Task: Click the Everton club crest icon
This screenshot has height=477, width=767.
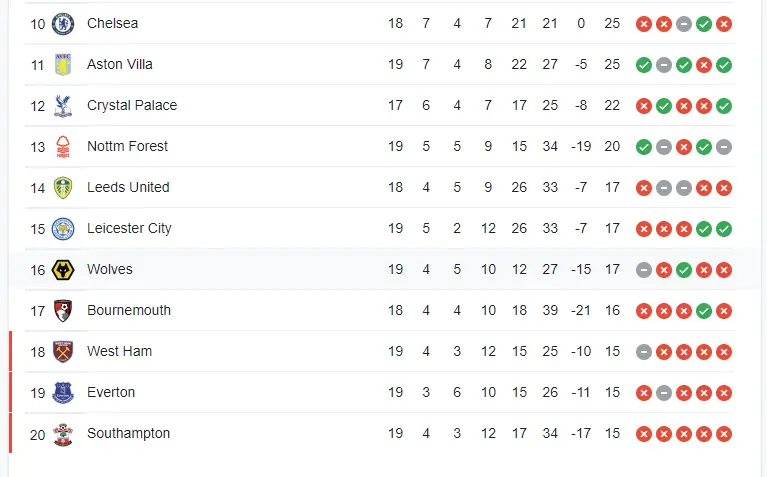Action: tap(63, 392)
